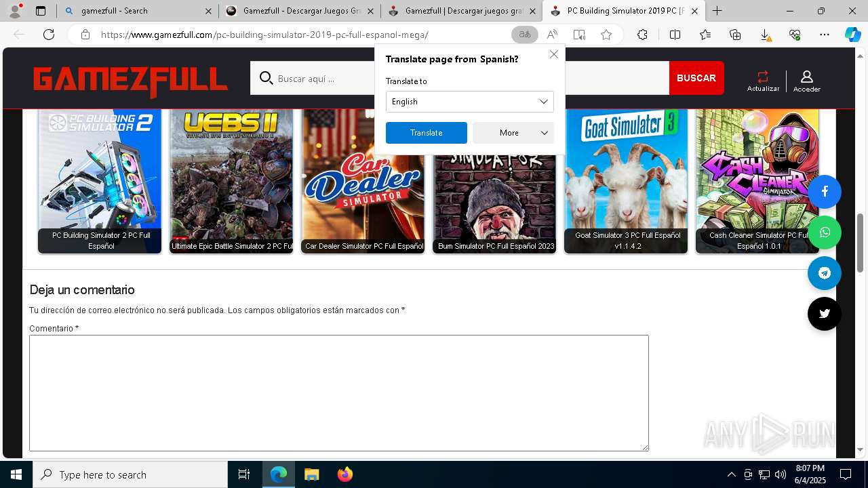This screenshot has width=868, height=488.
Task: Click scrollbar down arrow
Action: coord(861,449)
